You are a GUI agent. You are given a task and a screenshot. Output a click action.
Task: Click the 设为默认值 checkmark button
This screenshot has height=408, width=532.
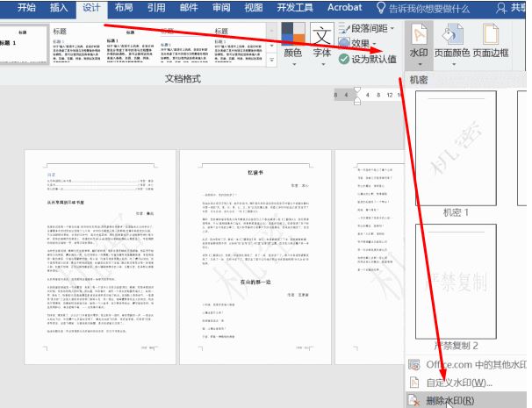click(x=344, y=60)
